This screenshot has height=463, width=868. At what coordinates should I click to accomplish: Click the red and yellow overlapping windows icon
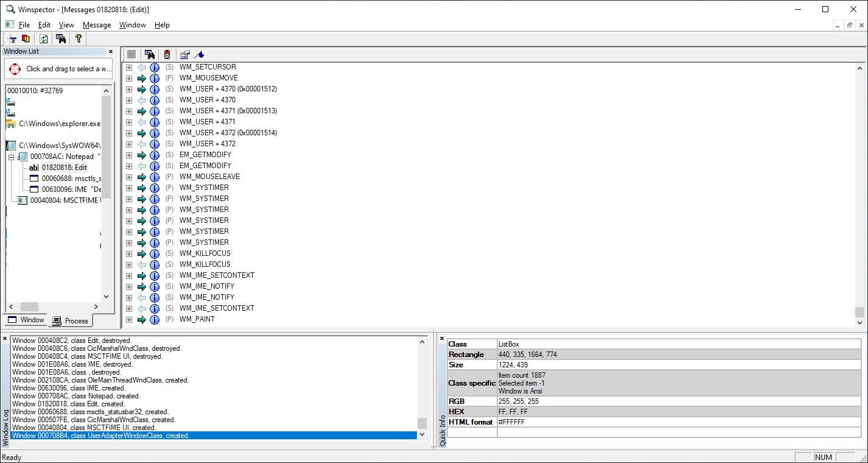26,38
